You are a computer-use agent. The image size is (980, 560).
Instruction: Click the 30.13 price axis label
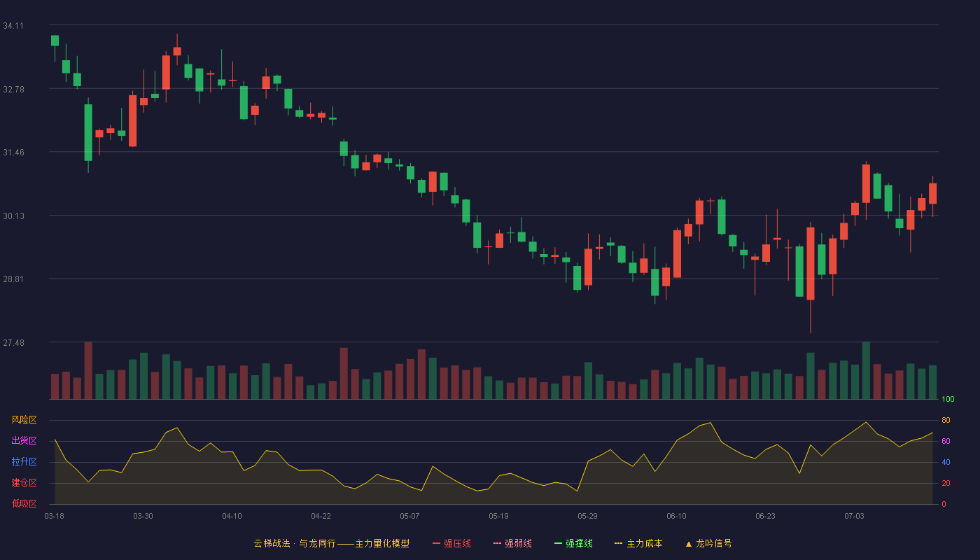coord(13,216)
